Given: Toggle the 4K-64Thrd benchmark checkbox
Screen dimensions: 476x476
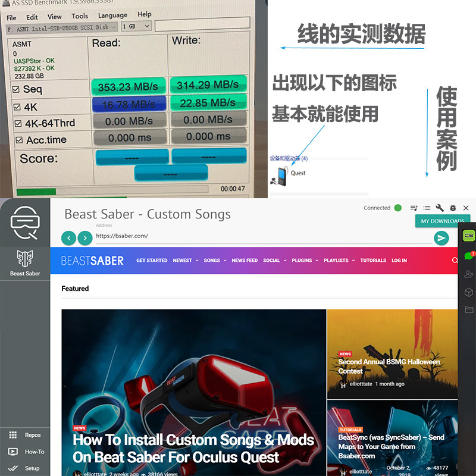Looking at the screenshot, I should [x=18, y=123].
